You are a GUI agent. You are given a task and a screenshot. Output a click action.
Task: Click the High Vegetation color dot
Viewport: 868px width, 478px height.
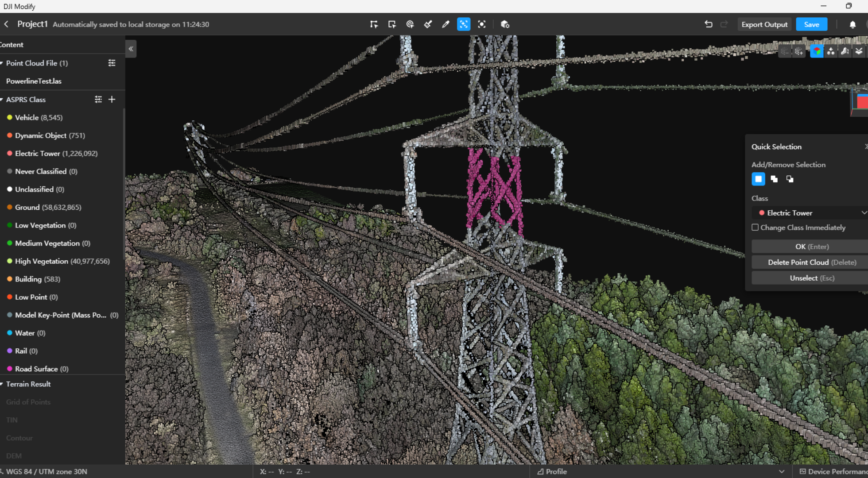(x=10, y=261)
